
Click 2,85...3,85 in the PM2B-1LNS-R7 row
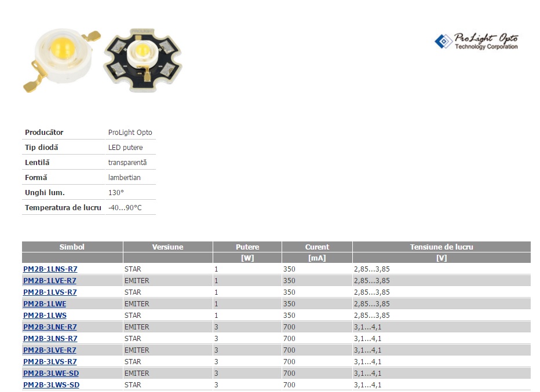tap(371, 269)
